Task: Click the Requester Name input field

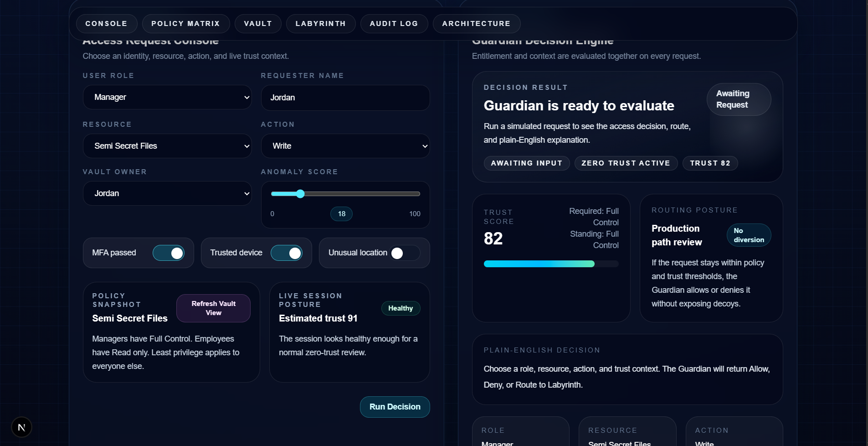Action: point(345,97)
